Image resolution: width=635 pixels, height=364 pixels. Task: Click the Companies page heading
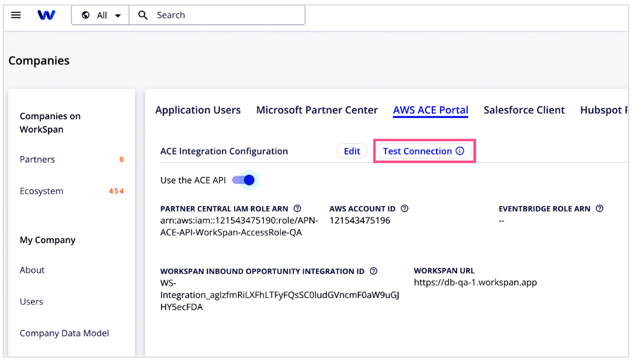pyautogui.click(x=39, y=61)
